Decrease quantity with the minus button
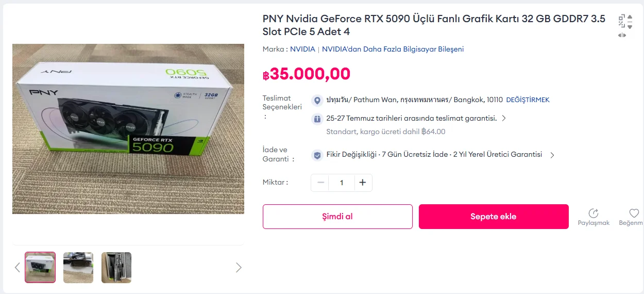 (x=320, y=183)
